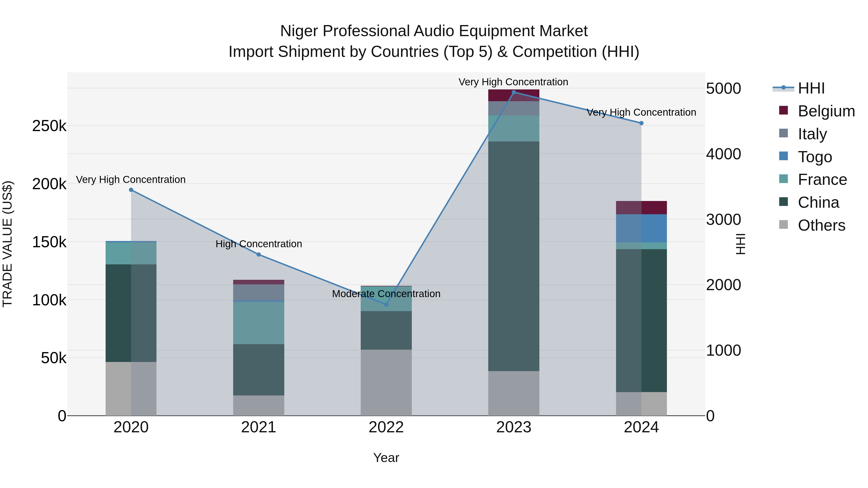Screen dimensions: 868x488
Task: Select the Others segment of 2022 bar
Action: click(386, 383)
